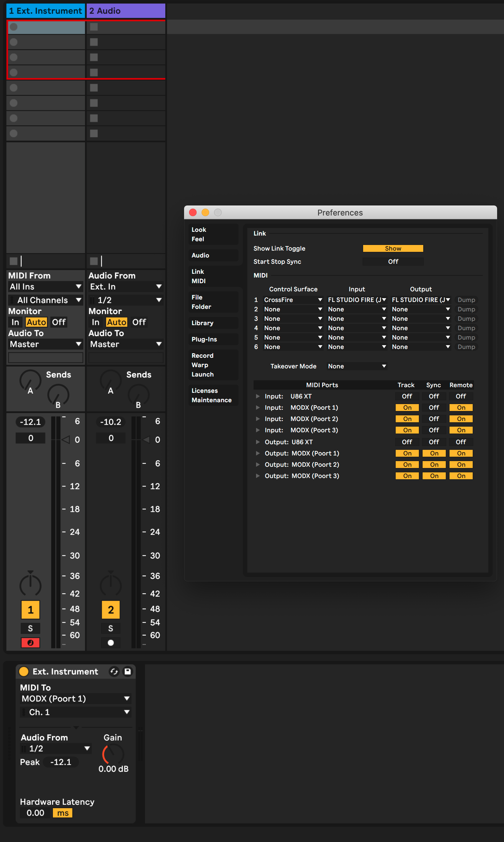This screenshot has height=842, width=504.
Task: Open Library preferences tab
Action: click(213, 323)
